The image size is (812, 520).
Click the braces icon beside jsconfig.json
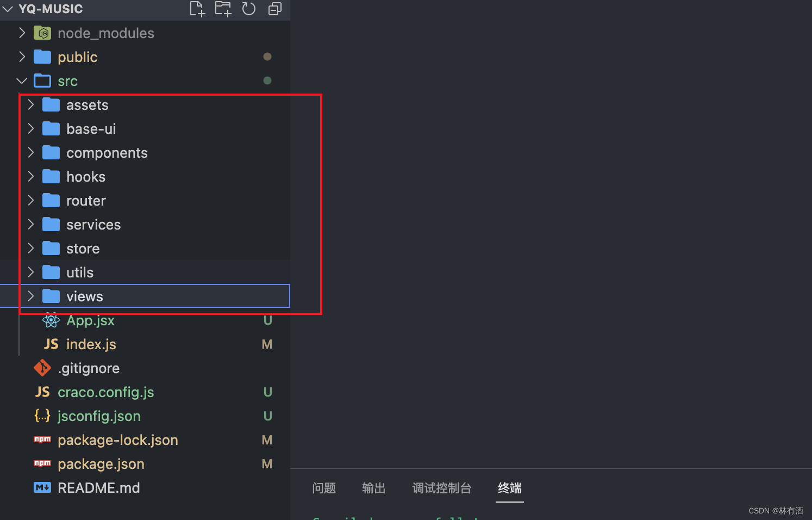tap(42, 416)
